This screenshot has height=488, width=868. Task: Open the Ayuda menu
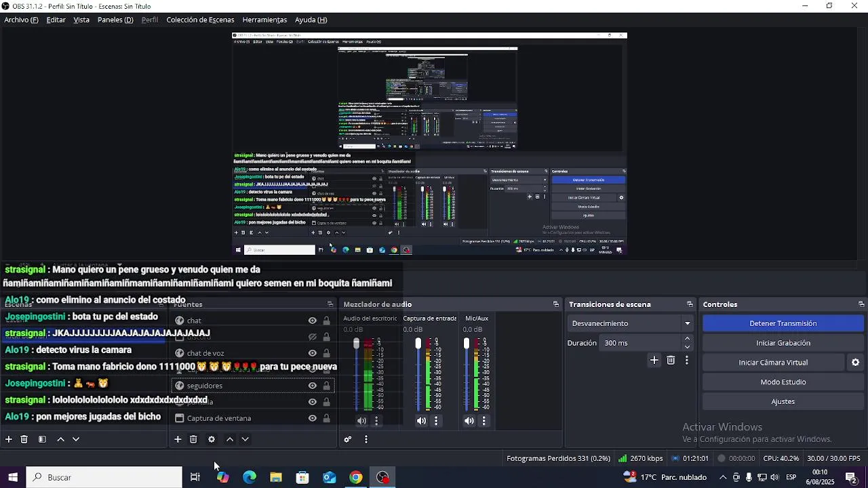click(311, 20)
